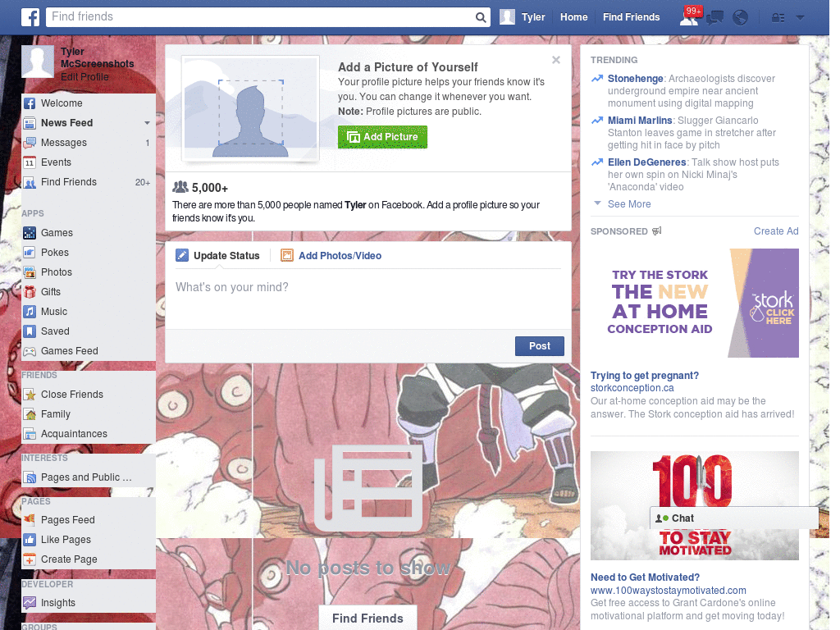Click the green Add Picture button
This screenshot has width=840, height=630.
(x=382, y=137)
